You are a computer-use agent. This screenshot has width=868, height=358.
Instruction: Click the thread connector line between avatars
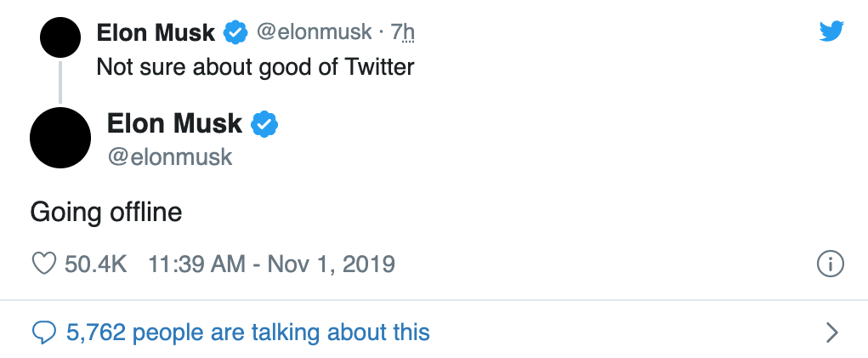[x=60, y=82]
